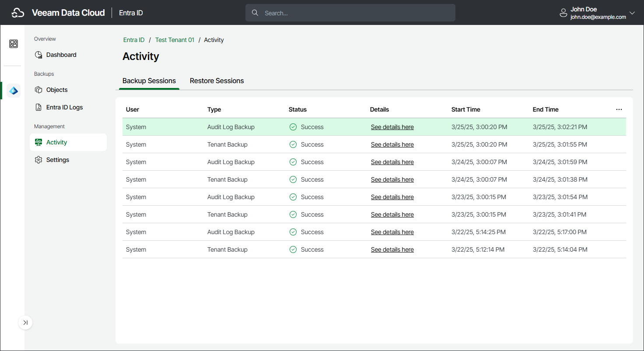Open Entra ID Logs page
The height and width of the screenshot is (351, 644).
pos(68,107)
